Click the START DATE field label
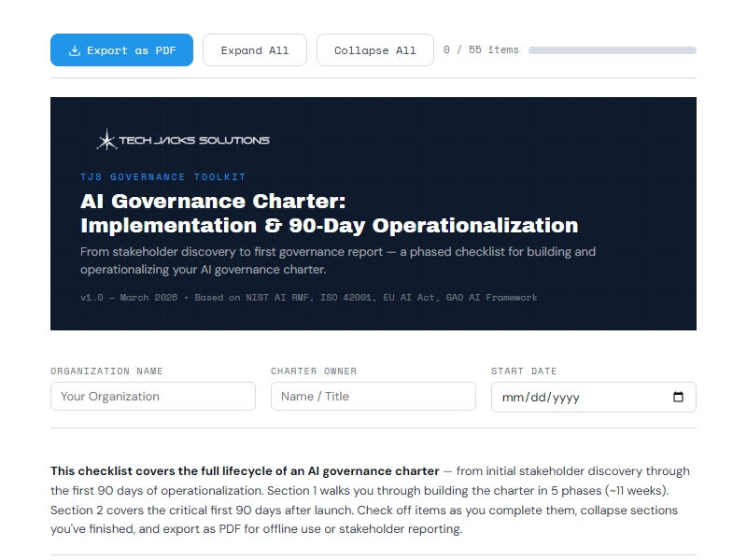The height and width of the screenshot is (560, 747). tap(525, 371)
